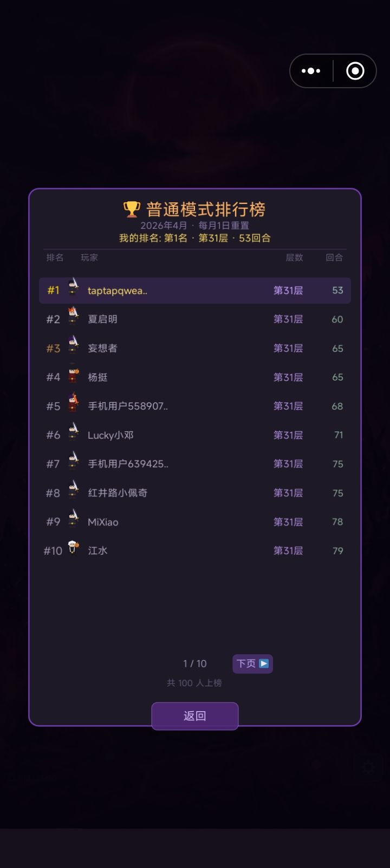Tap 夏启明's player avatar
This screenshot has height=868, width=390.
73,316
